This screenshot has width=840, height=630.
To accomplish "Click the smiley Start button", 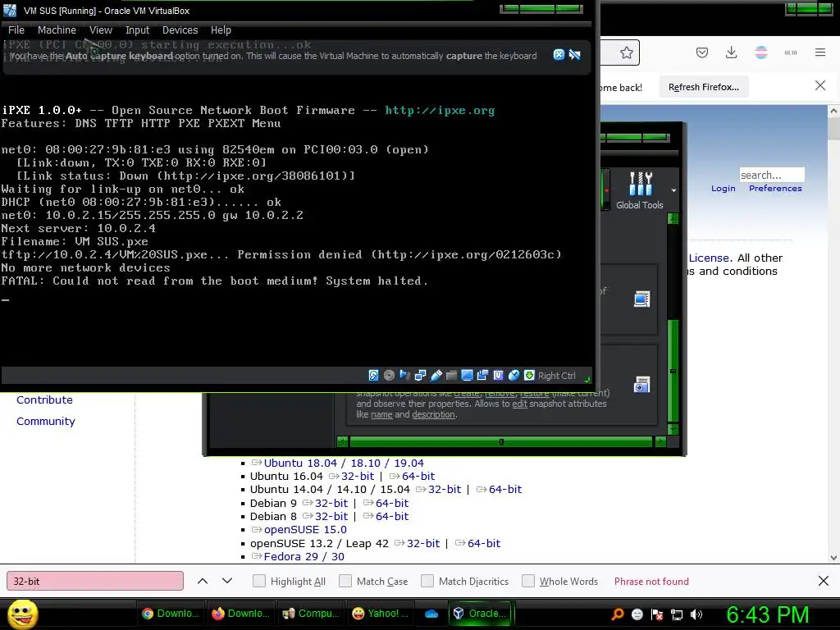I will tap(22, 614).
